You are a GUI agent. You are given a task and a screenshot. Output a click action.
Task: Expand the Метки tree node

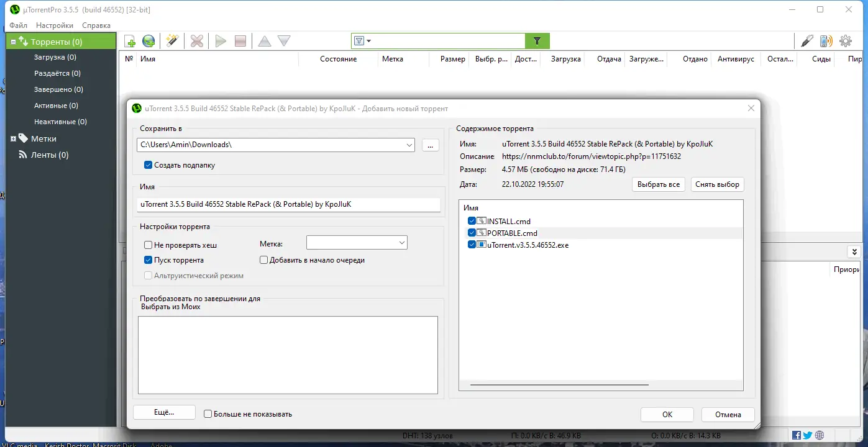pyautogui.click(x=13, y=138)
